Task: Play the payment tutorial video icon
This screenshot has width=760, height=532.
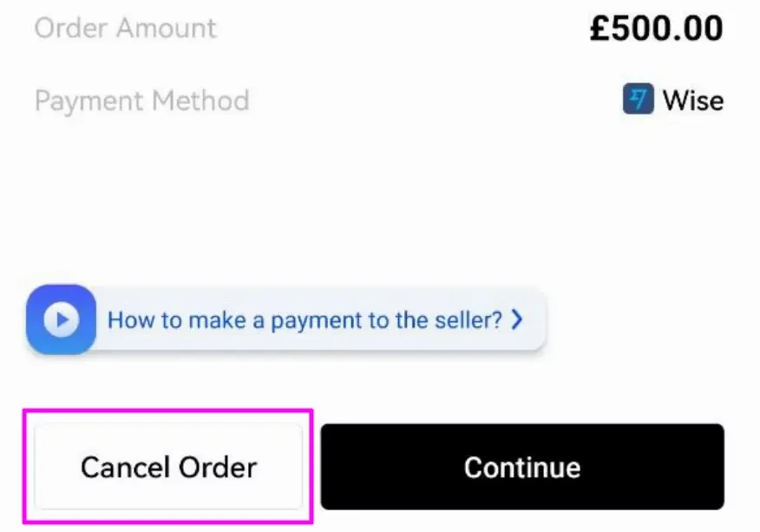Action: (x=61, y=319)
